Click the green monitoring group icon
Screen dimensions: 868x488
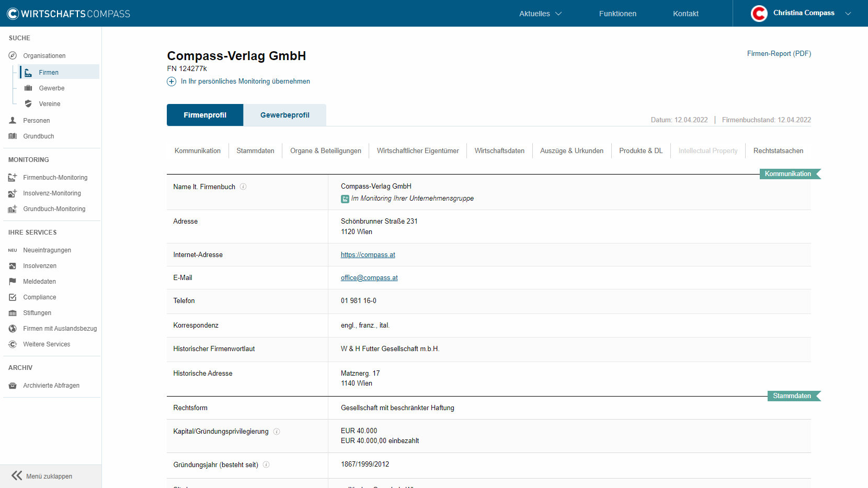click(345, 199)
